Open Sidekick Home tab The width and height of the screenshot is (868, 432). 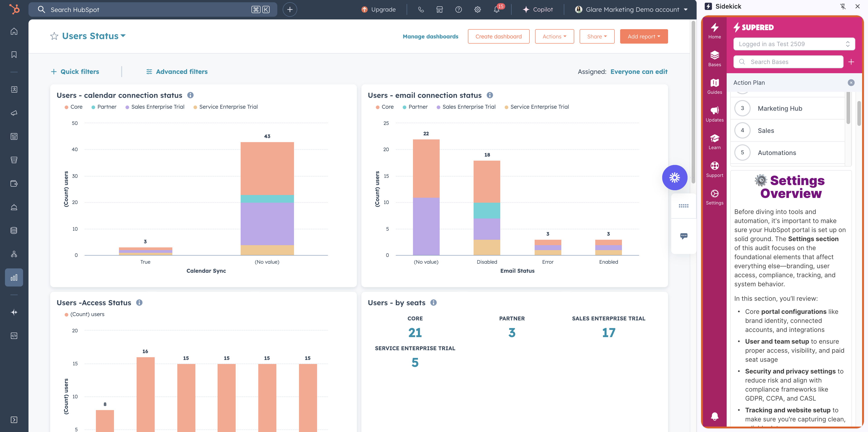coord(714,31)
